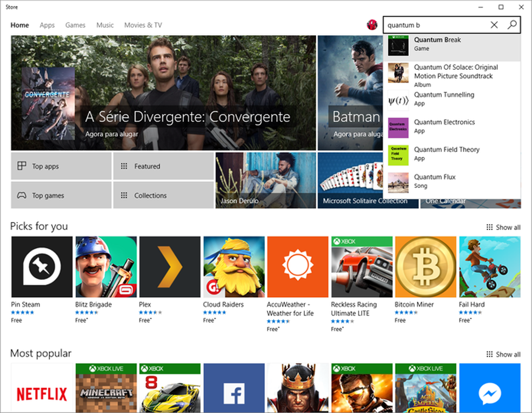Viewport: 532px width, 413px height.
Task: Click purple Quantum Electronics icon
Action: [398, 128]
